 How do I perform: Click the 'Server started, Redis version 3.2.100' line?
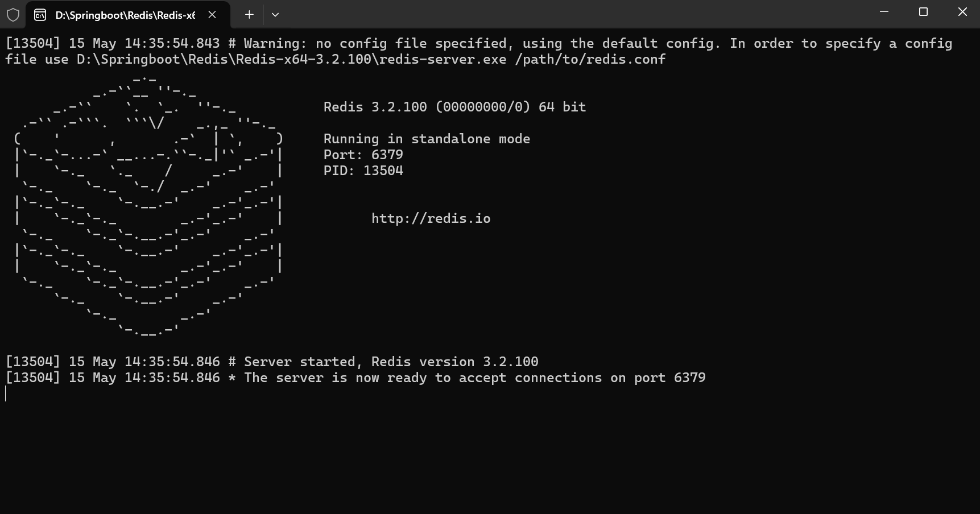pyautogui.click(x=272, y=362)
